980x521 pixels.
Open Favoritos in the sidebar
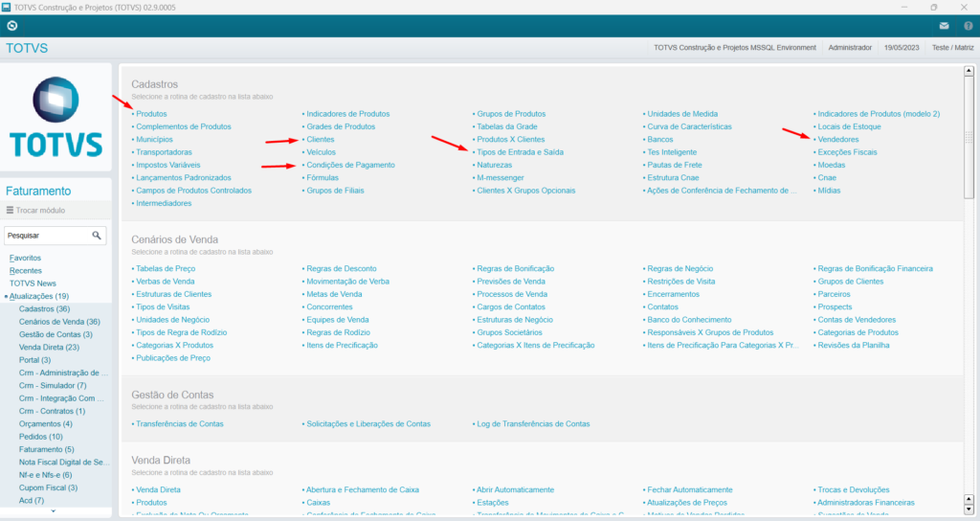point(25,258)
